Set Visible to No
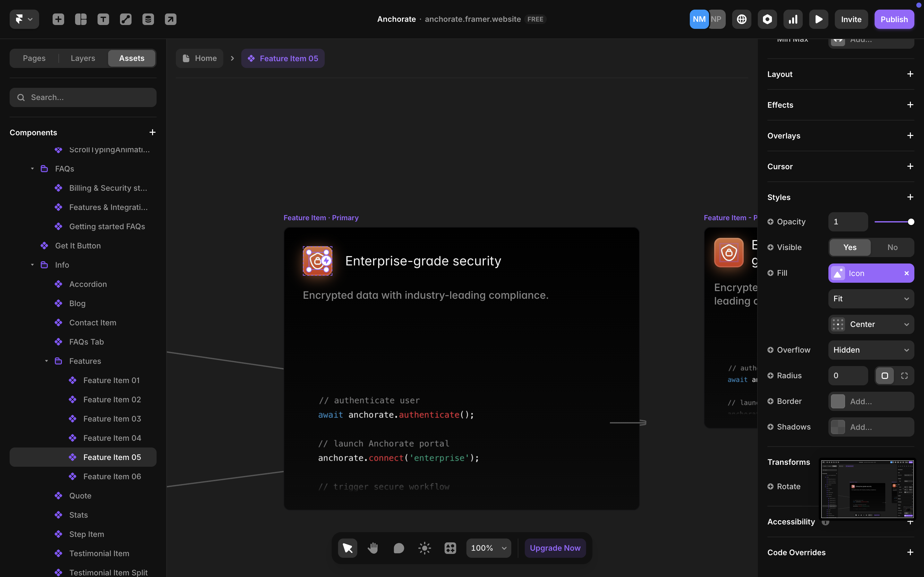 point(892,247)
